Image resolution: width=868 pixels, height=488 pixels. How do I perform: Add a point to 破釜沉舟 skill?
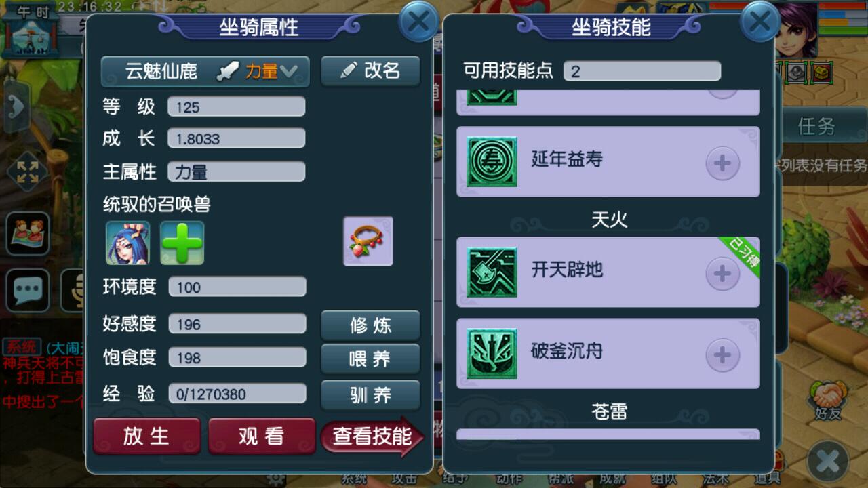722,355
